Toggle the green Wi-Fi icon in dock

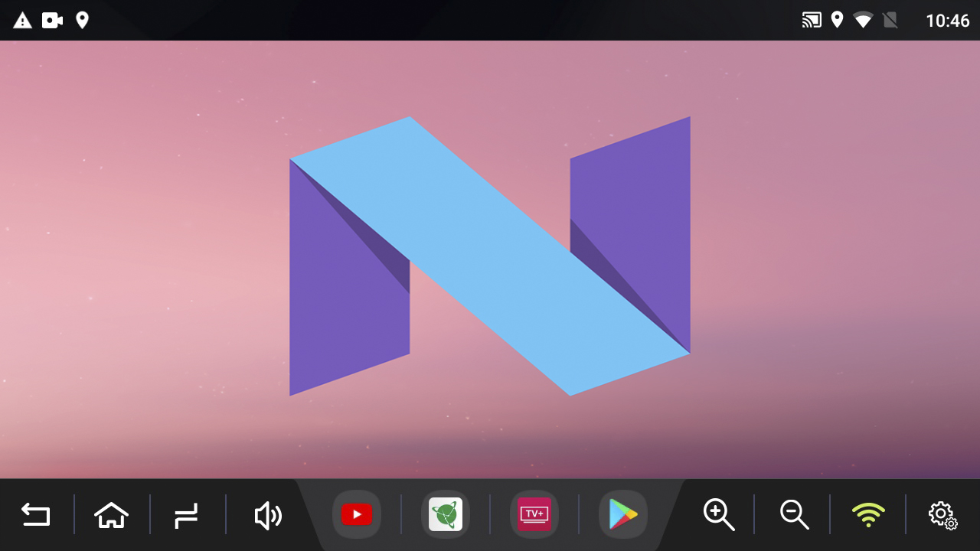(x=868, y=514)
